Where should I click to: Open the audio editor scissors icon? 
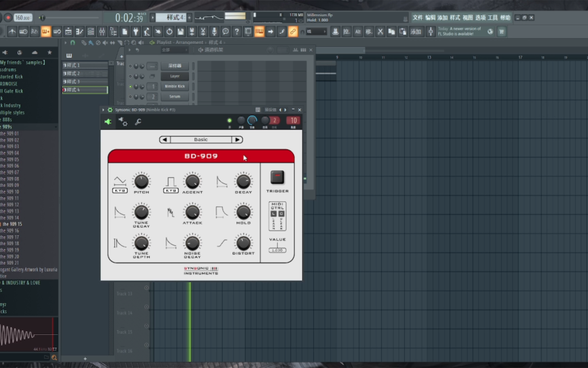click(x=203, y=32)
